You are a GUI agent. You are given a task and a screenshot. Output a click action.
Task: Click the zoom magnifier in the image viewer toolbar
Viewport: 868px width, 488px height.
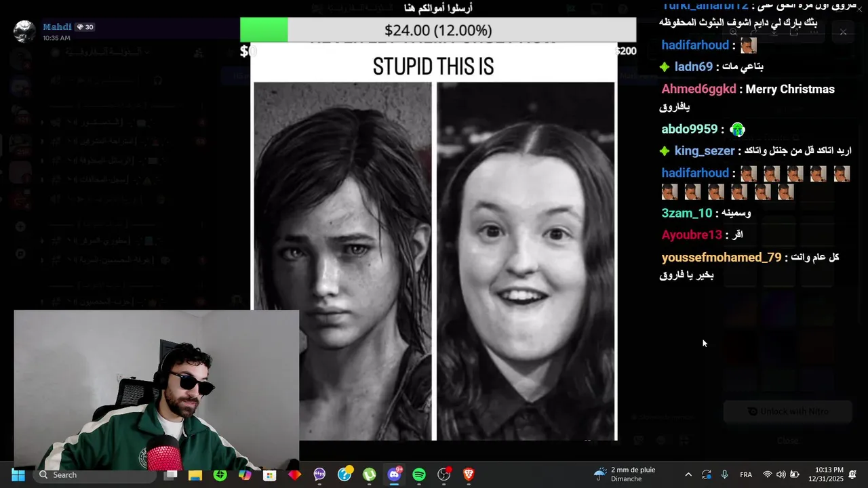click(734, 32)
